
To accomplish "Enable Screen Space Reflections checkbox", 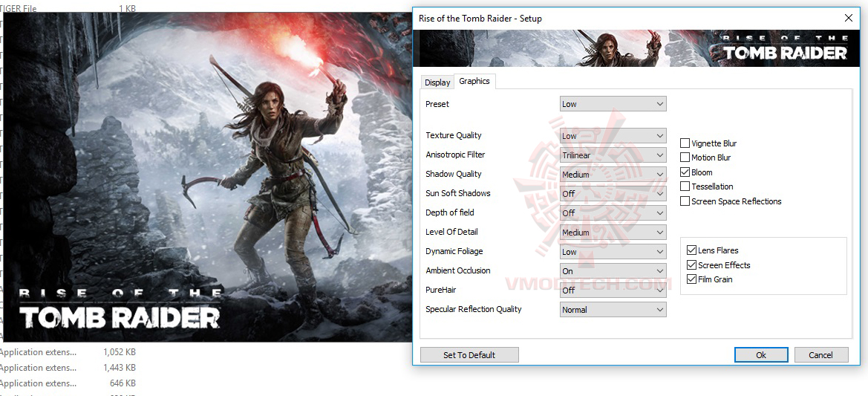I will pos(685,201).
